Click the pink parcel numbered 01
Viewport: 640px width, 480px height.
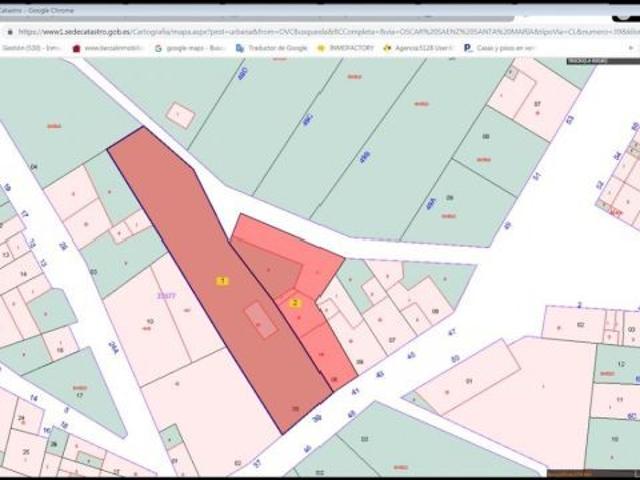tap(472, 385)
